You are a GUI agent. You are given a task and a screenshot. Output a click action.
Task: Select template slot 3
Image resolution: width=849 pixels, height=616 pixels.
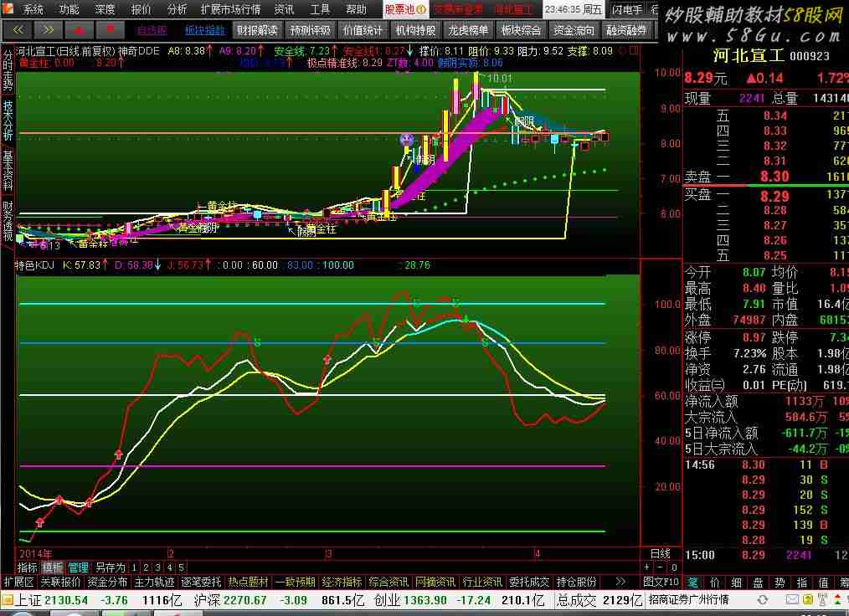[157, 567]
